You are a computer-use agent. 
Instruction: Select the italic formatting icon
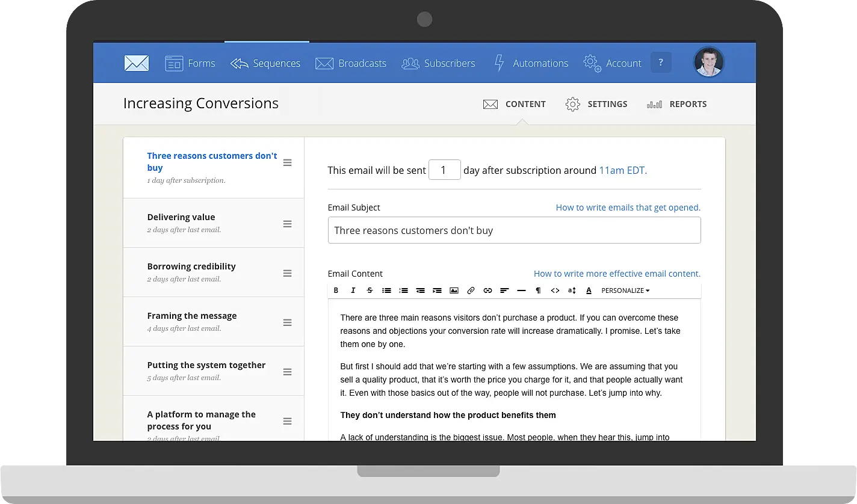point(353,290)
